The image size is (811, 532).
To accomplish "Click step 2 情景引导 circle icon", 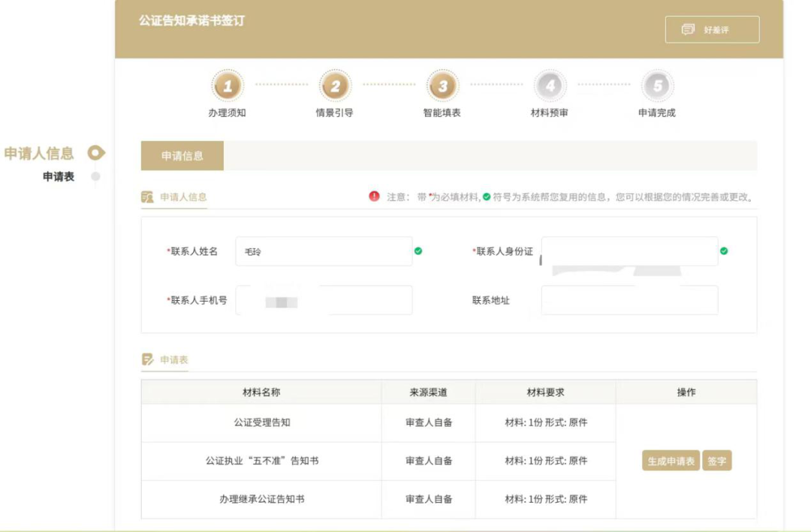I will [x=335, y=86].
